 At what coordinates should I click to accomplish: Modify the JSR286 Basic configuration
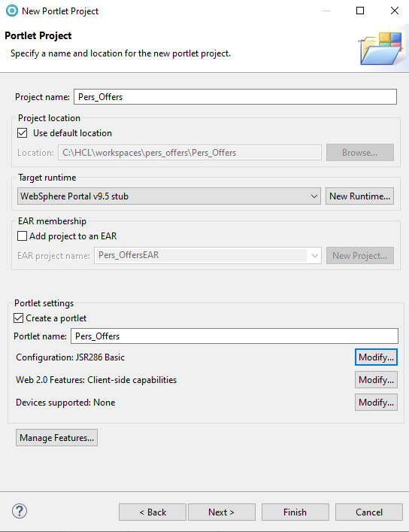tap(376, 357)
